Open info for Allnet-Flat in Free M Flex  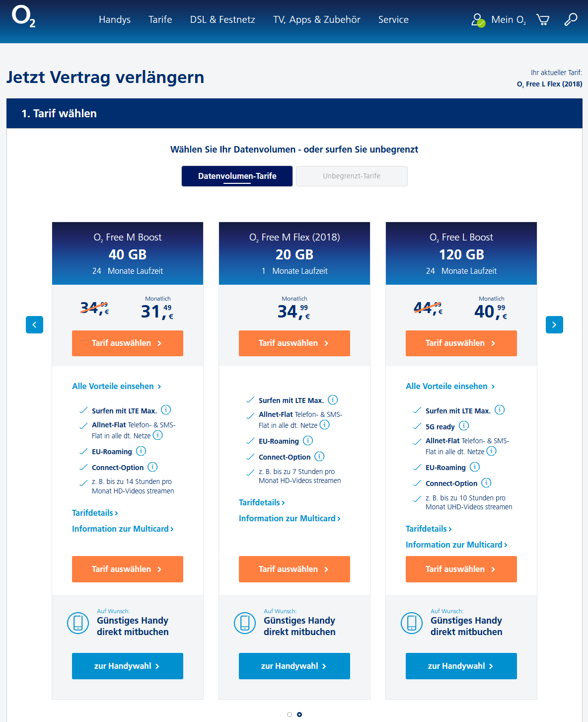(x=324, y=425)
